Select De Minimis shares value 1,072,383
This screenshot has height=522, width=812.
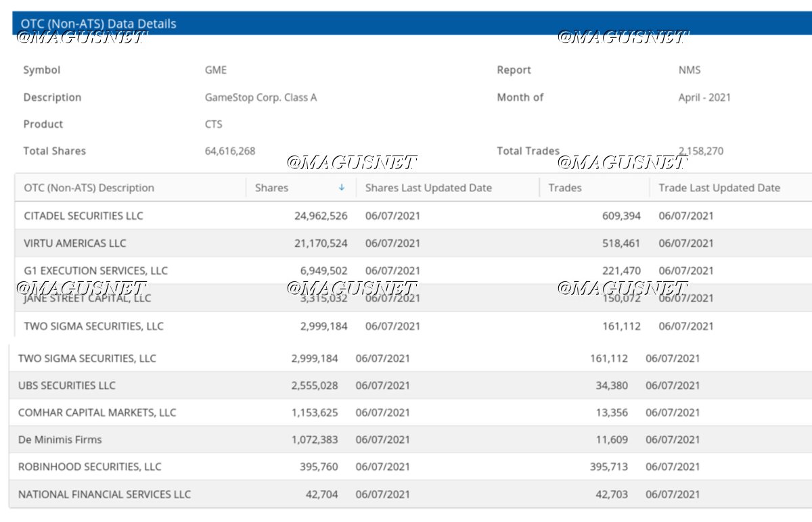pos(315,440)
